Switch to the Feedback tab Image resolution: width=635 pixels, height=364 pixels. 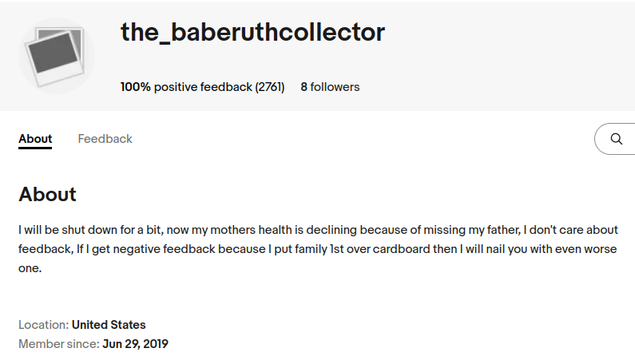coord(105,139)
